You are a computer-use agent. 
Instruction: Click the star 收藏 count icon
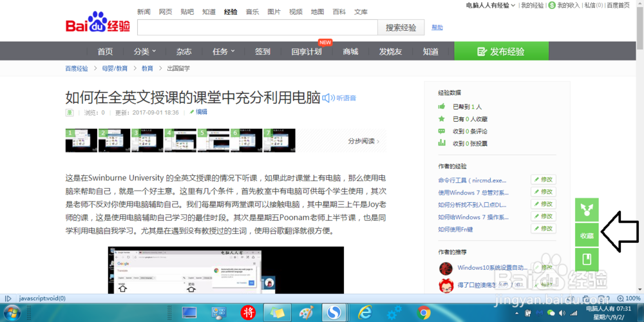pos(442,118)
